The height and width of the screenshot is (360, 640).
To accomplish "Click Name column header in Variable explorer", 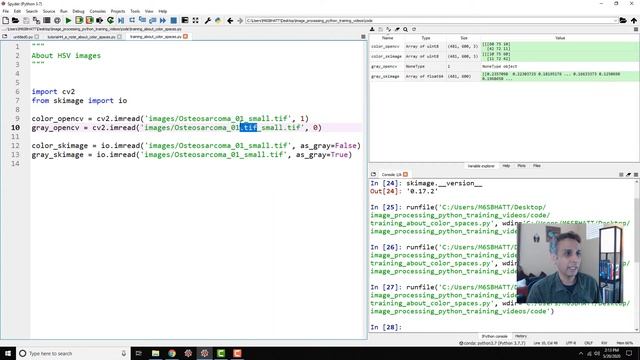I will pos(387,38).
